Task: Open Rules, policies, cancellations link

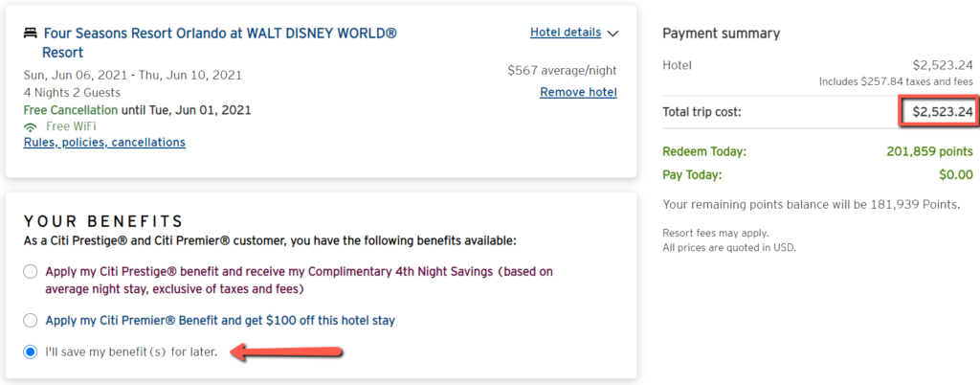Action: coord(104,143)
